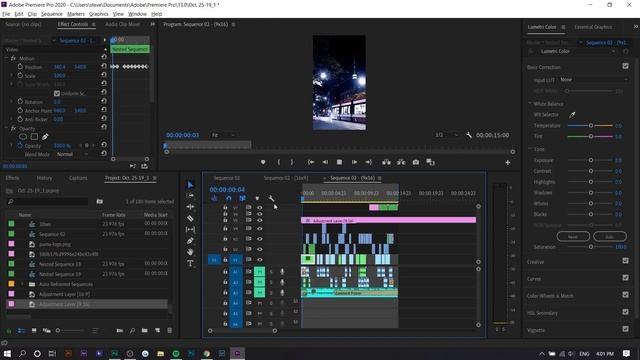Stop playback in Program monitor
Viewport: 640px width, 360px height.
pyautogui.click(x=339, y=162)
